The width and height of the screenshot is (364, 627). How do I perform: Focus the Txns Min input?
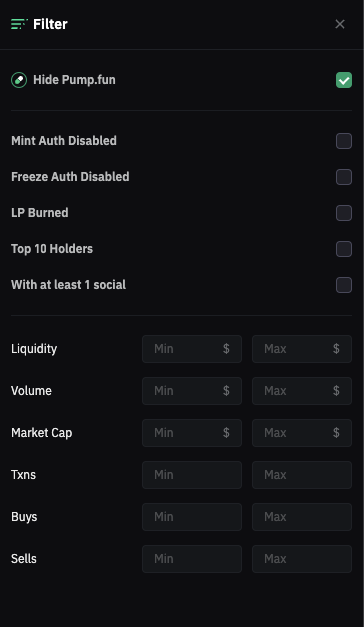pos(192,475)
